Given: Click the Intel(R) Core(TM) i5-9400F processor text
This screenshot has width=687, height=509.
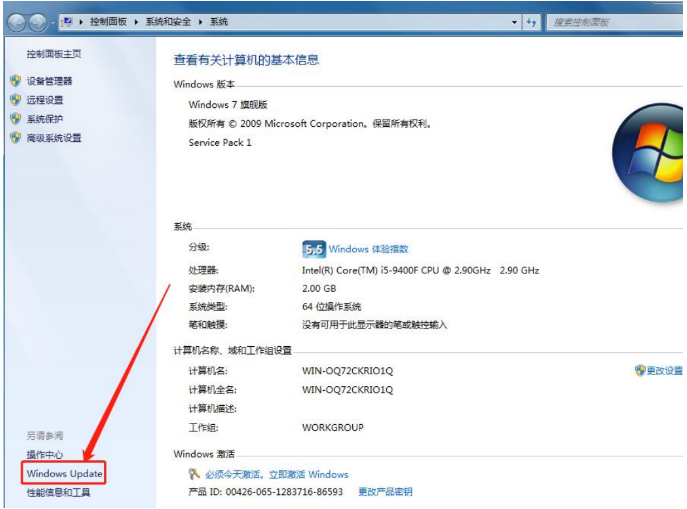Looking at the screenshot, I should [x=421, y=270].
